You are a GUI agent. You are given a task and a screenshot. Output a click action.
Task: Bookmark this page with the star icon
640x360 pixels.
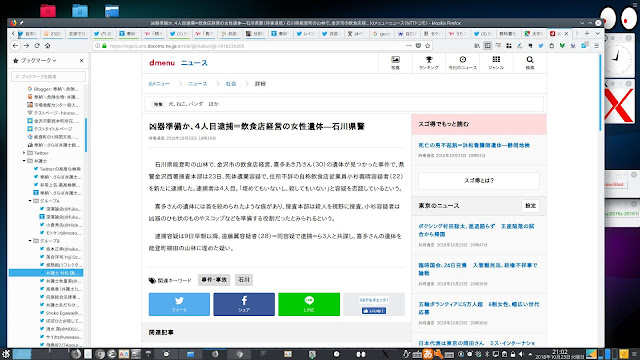coord(428,46)
